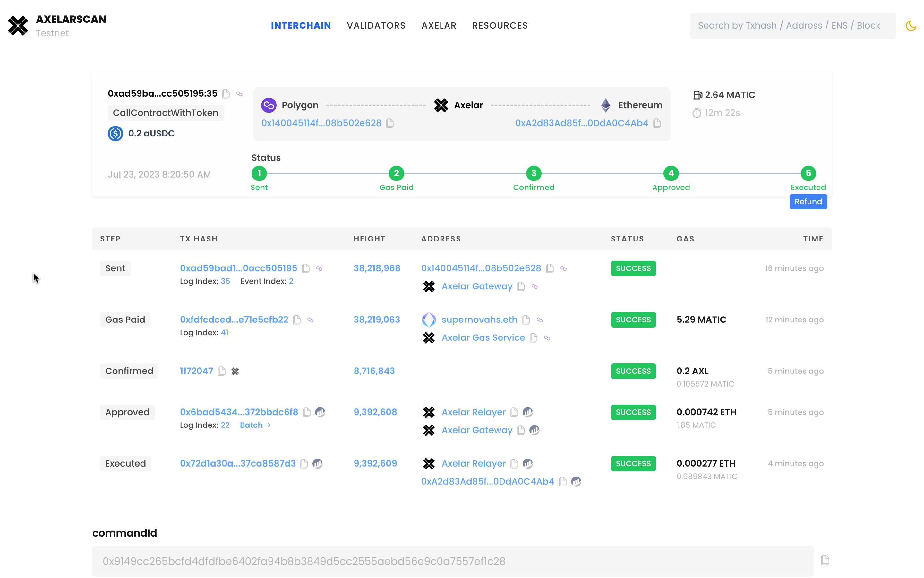The height and width of the screenshot is (578, 924).
Task: Copy the Gas Paid tx hash
Action: pyautogui.click(x=297, y=320)
